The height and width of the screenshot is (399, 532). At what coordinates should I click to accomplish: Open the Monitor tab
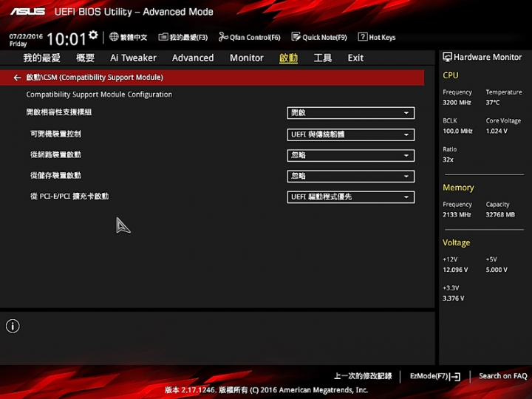[x=246, y=58]
